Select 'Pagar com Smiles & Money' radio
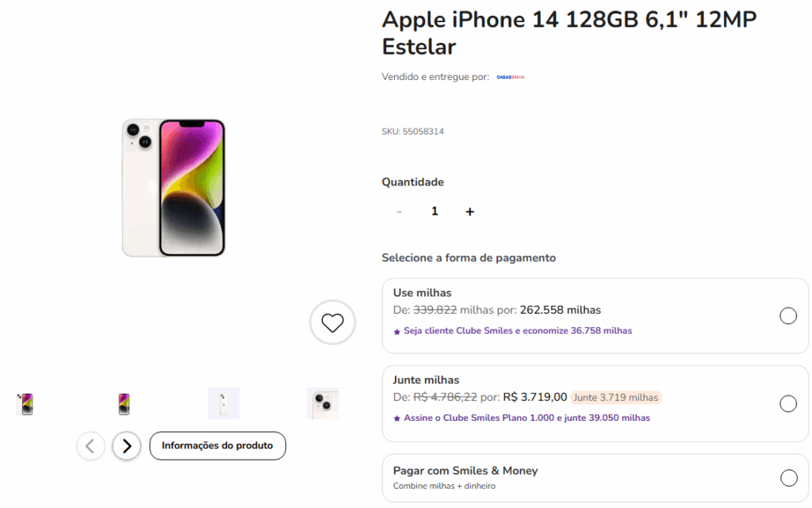The height and width of the screenshot is (508, 812). click(788, 478)
